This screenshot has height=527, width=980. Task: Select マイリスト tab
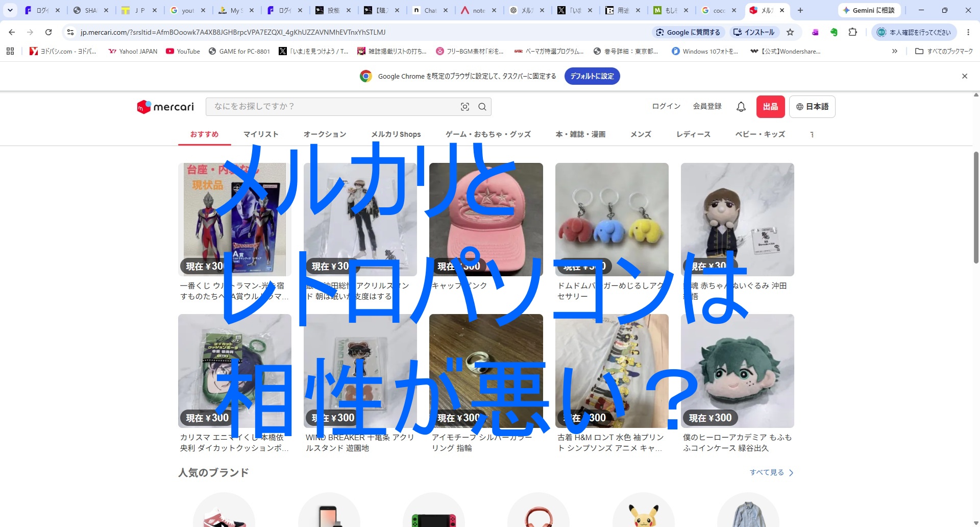(x=261, y=134)
